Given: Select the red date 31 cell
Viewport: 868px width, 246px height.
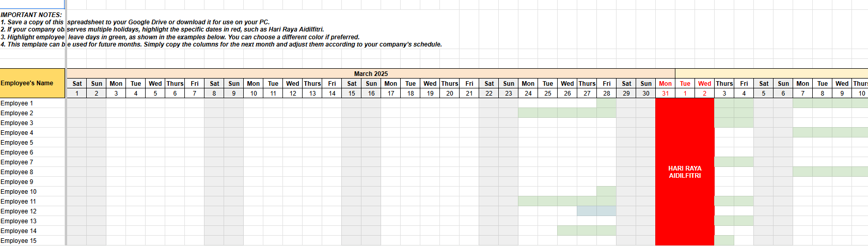Looking at the screenshot, I should pyautogui.click(x=665, y=94).
